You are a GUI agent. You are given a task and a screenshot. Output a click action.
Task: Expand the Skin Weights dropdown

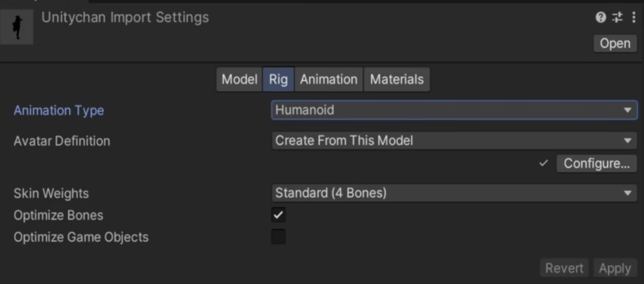[454, 193]
